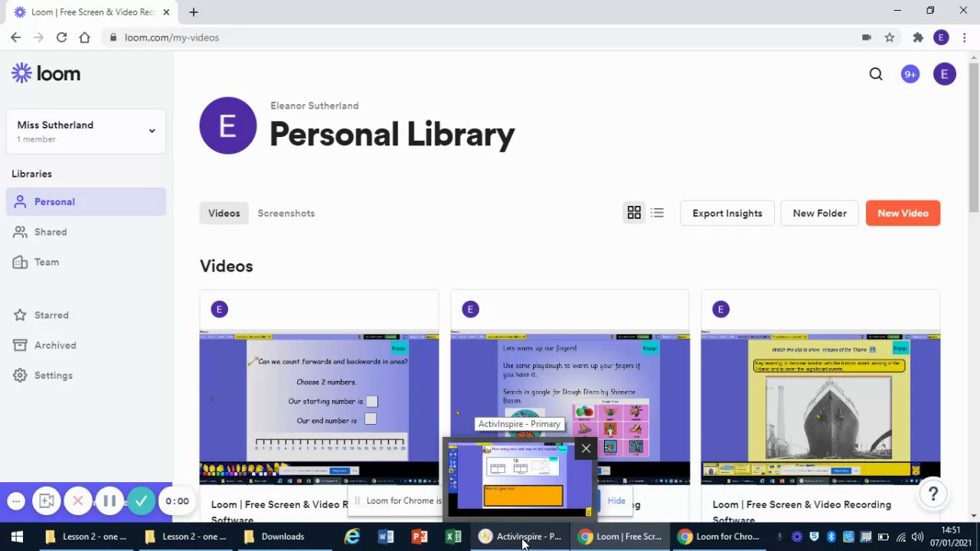
Task: Open the Downloads folder in taskbar
Action: (274, 536)
